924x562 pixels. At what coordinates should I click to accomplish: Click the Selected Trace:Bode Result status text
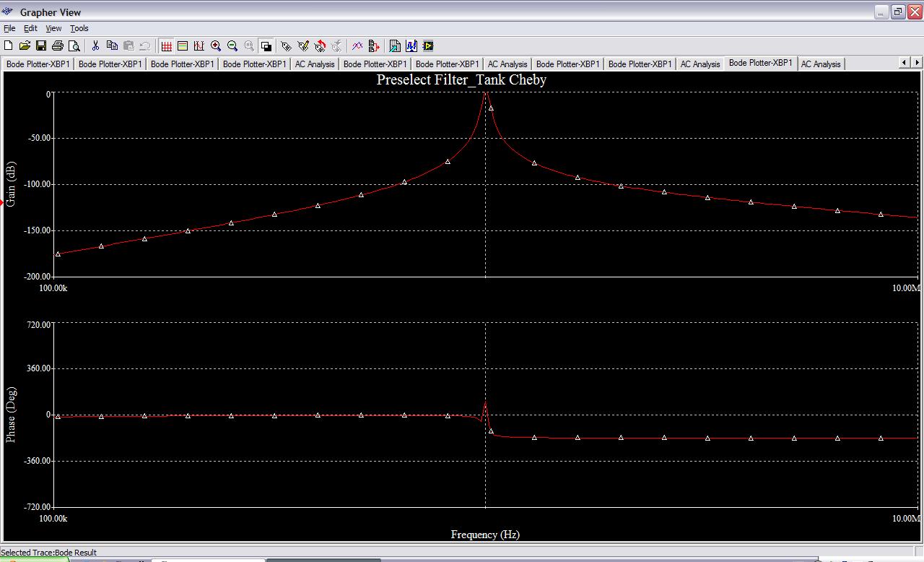coord(49,553)
